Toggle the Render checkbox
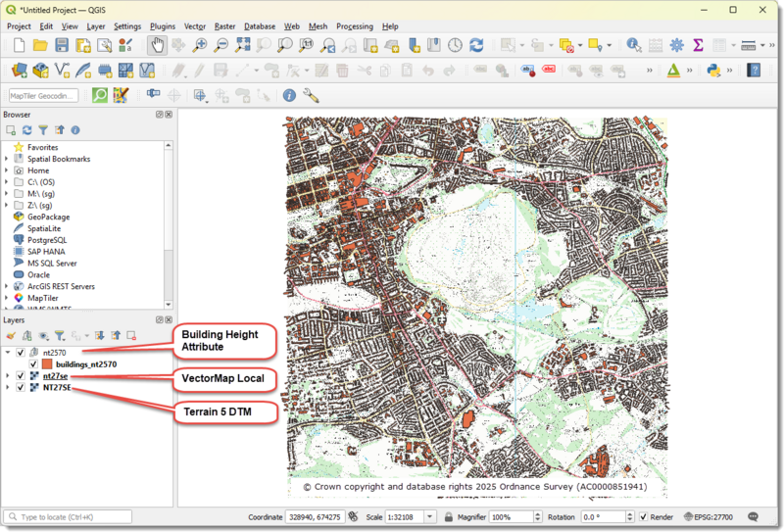Image resolution: width=784 pixels, height=532 pixels. tap(644, 517)
